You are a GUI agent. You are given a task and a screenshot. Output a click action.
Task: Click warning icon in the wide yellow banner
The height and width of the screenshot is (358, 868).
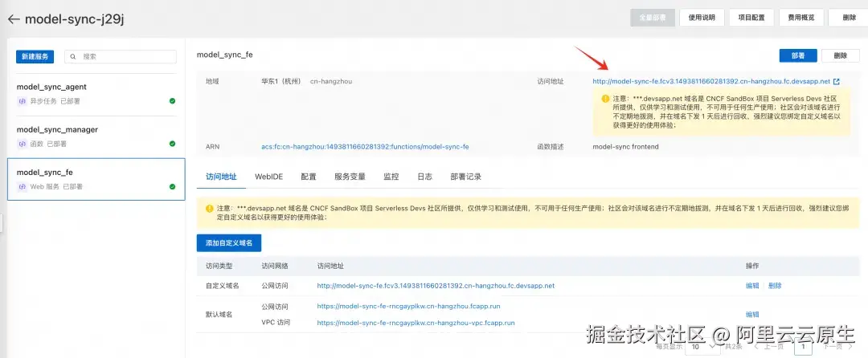[209, 209]
